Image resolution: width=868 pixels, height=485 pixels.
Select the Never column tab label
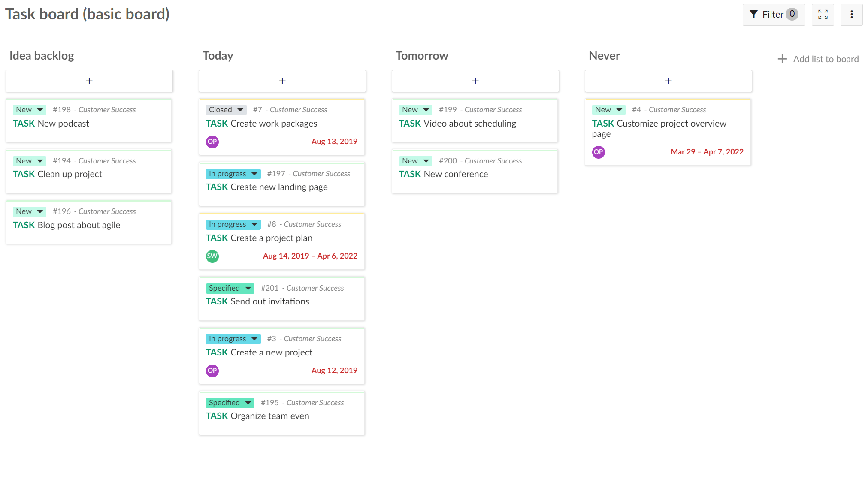(x=603, y=56)
